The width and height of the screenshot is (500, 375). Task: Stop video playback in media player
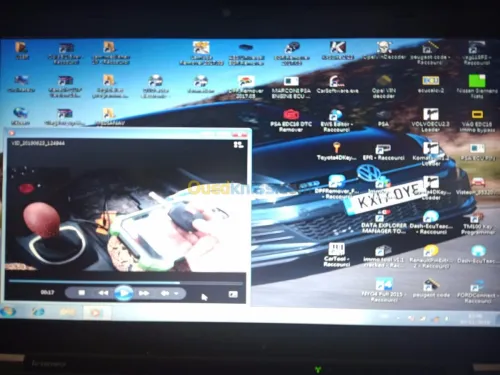coord(82,293)
